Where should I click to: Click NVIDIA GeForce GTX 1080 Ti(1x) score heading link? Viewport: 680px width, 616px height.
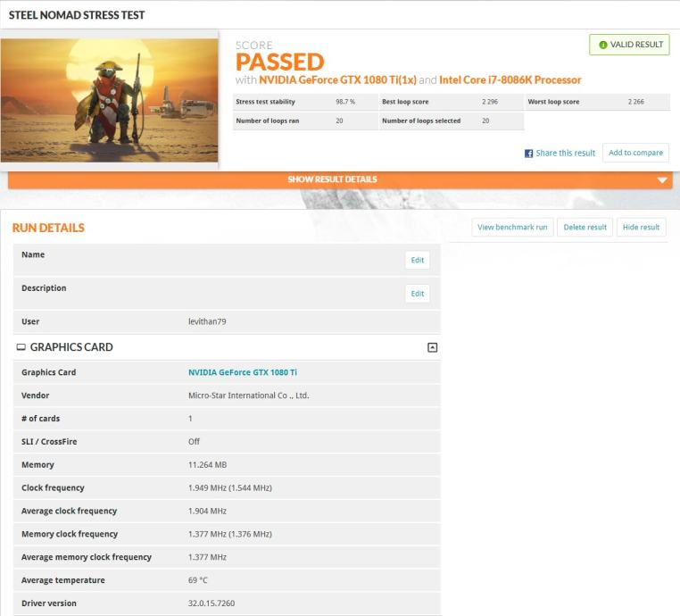pyautogui.click(x=337, y=79)
